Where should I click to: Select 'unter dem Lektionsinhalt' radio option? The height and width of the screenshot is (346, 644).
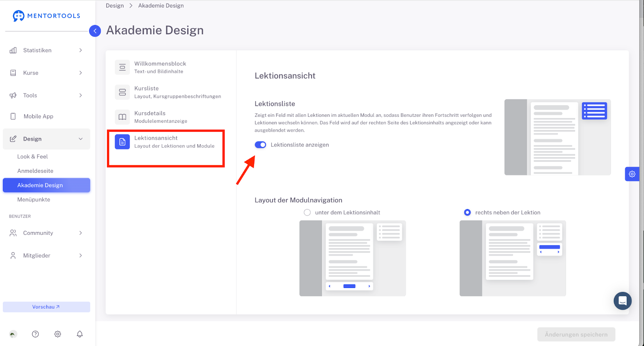point(308,212)
